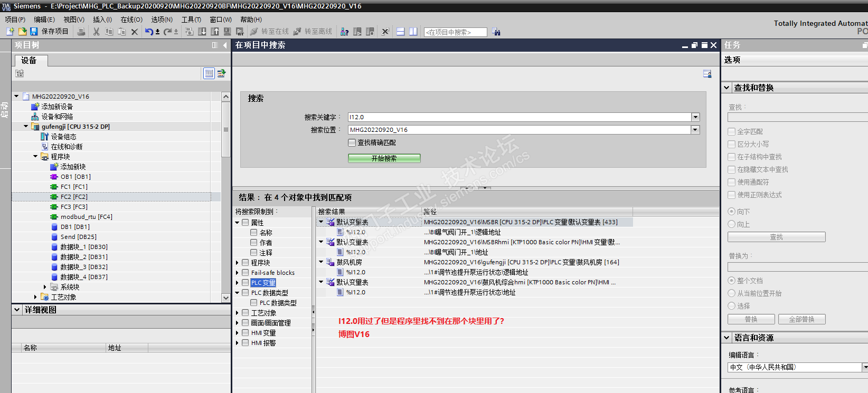Check the 作者 filter checkbox

254,243
